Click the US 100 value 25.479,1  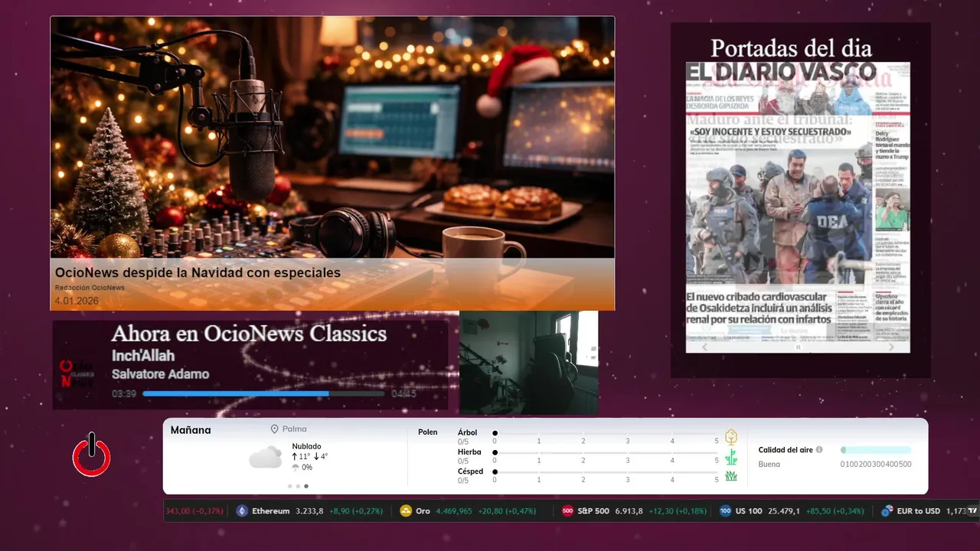click(784, 511)
